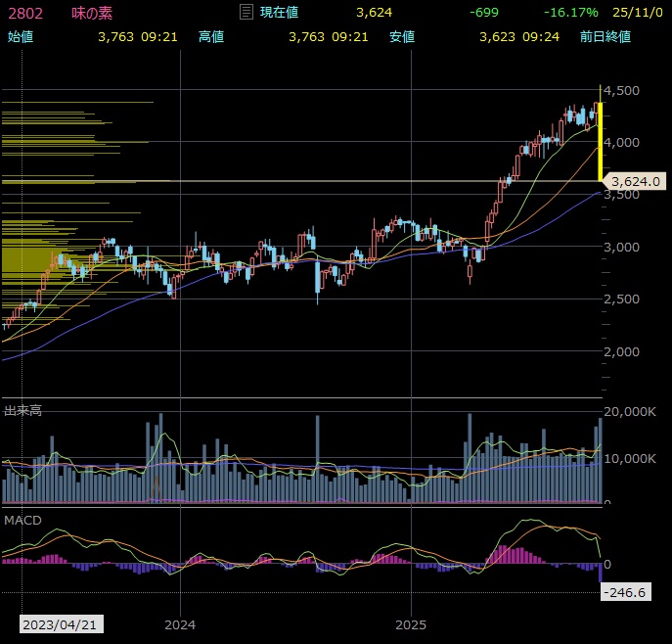Click the 2,000 price axis label

[622, 351]
